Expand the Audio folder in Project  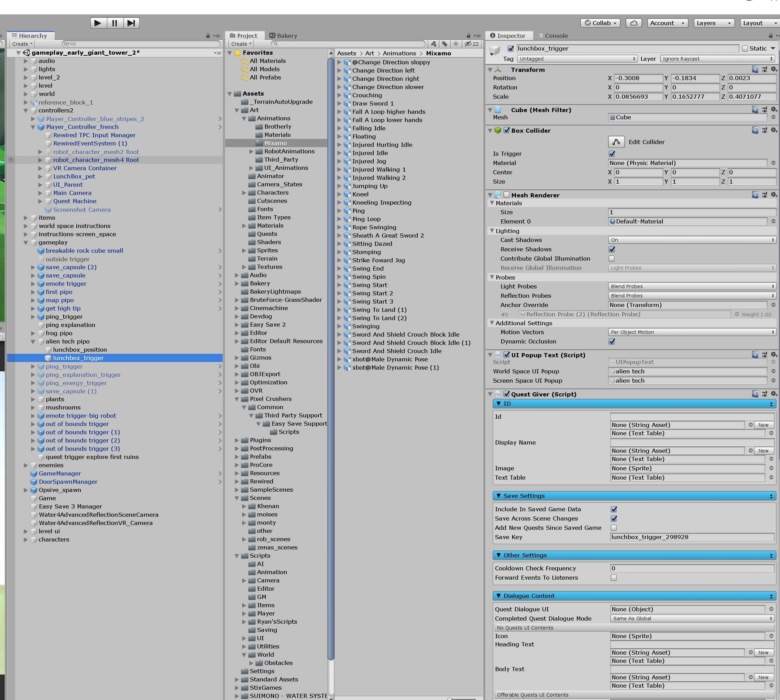(237, 275)
